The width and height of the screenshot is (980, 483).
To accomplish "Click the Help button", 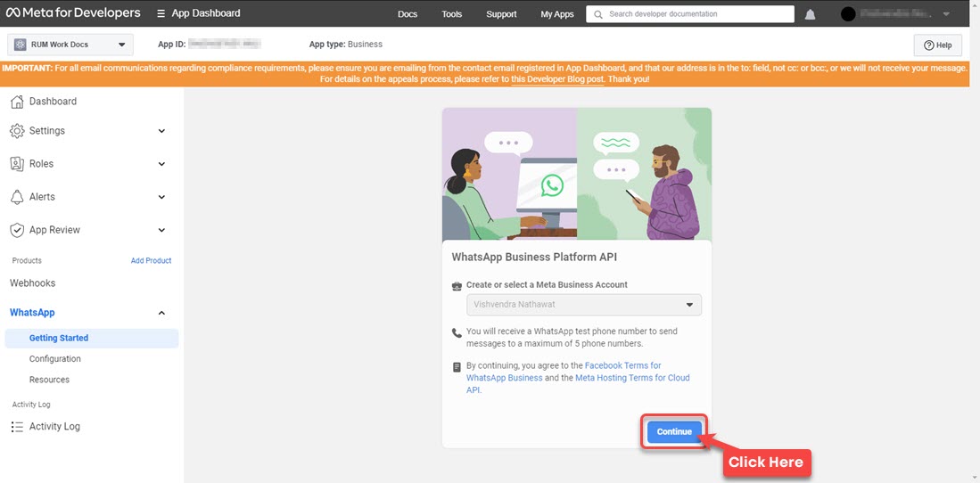I will [937, 45].
